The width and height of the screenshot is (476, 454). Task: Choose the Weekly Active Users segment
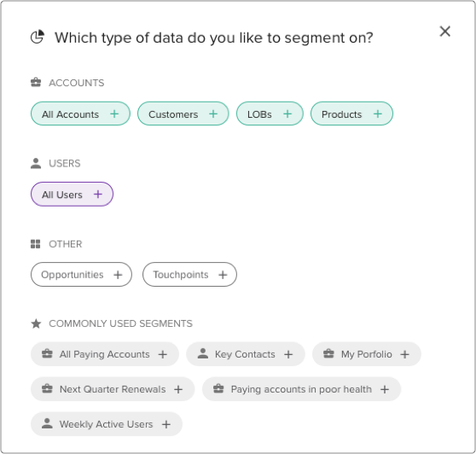click(x=107, y=424)
